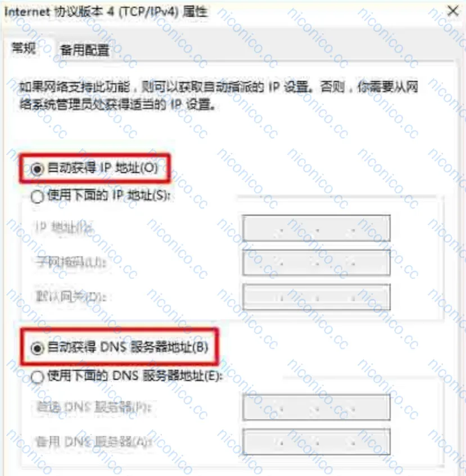466x476 pixels.
Task: Select 自动获得 DNS 服务器地址(B) radio button
Action: (37, 348)
